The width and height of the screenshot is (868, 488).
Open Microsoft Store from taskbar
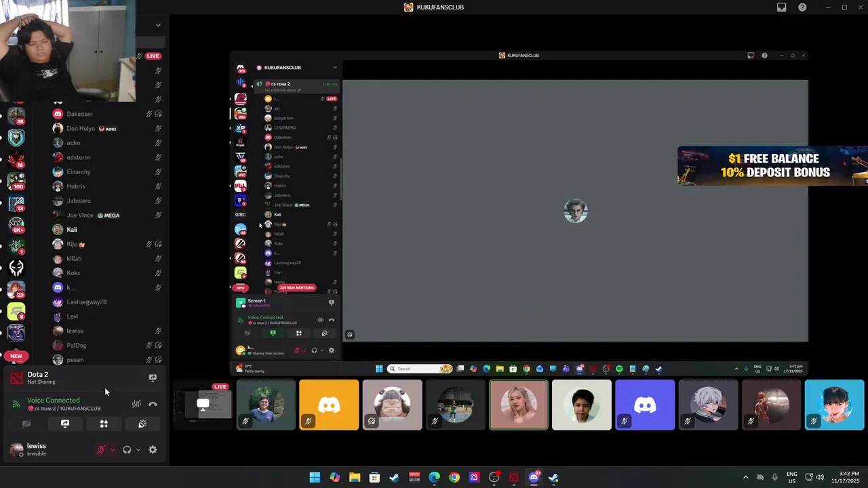click(374, 477)
